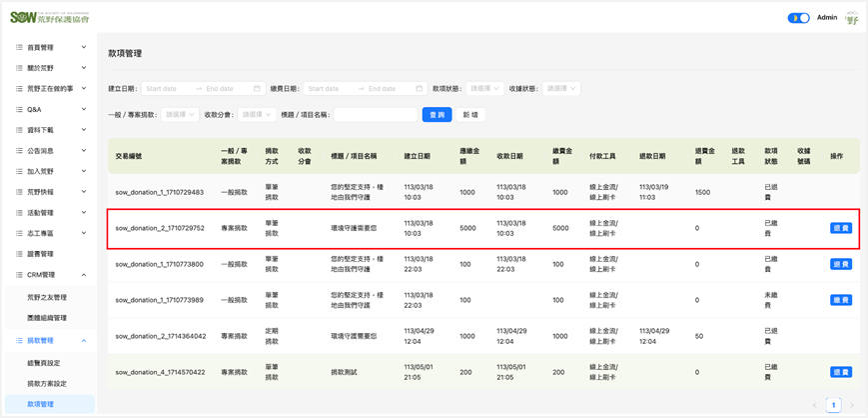The image size is (868, 418).
Task: Open the 款項狀態 dropdown
Action: coord(484,89)
